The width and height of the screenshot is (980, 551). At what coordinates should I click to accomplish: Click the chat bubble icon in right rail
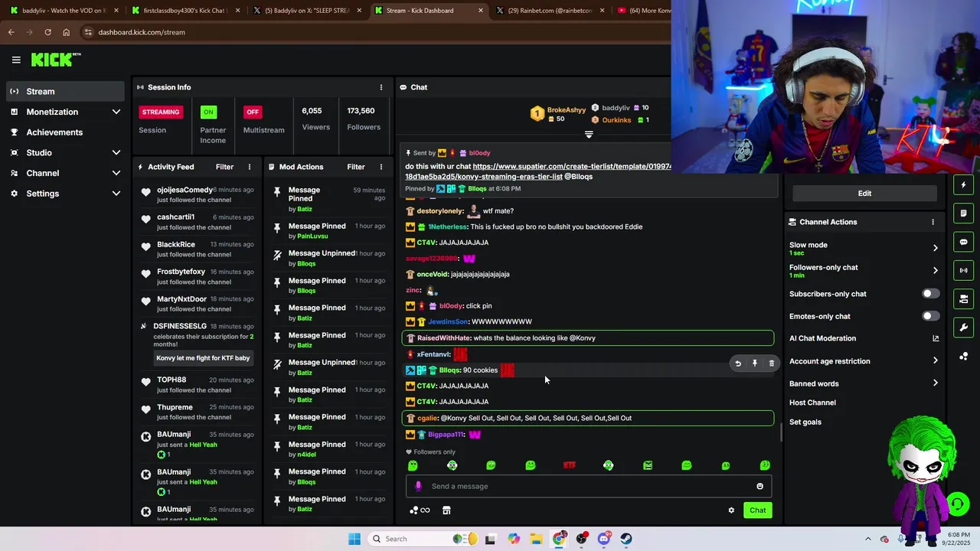[964, 242]
